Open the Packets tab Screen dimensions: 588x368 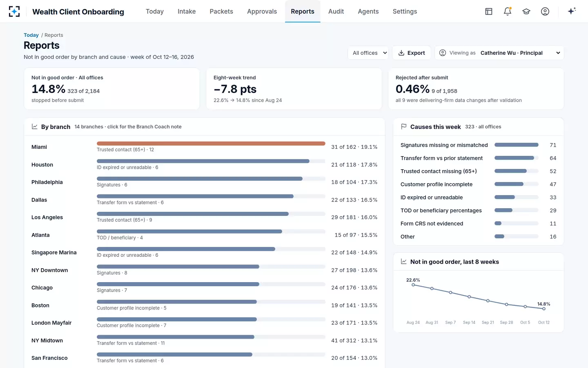click(x=221, y=11)
